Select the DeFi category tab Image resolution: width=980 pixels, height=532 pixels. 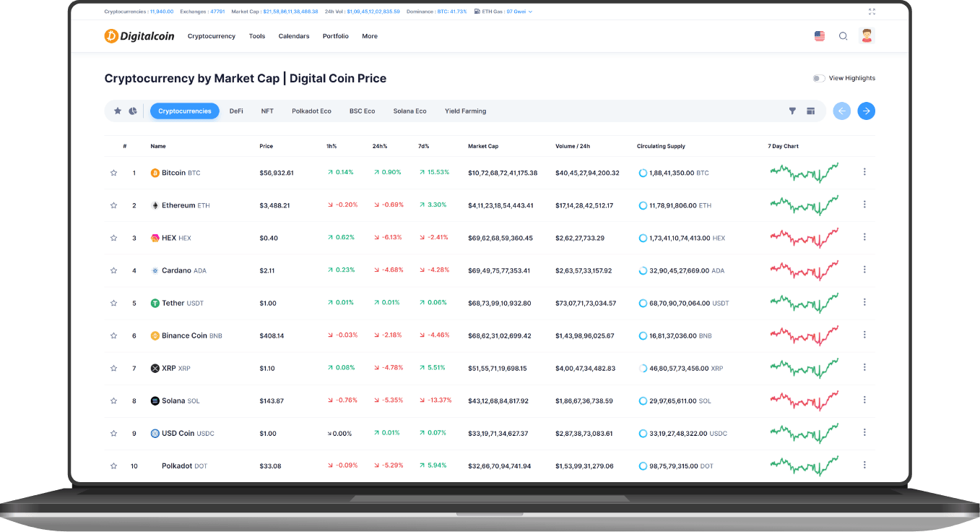[x=236, y=111]
